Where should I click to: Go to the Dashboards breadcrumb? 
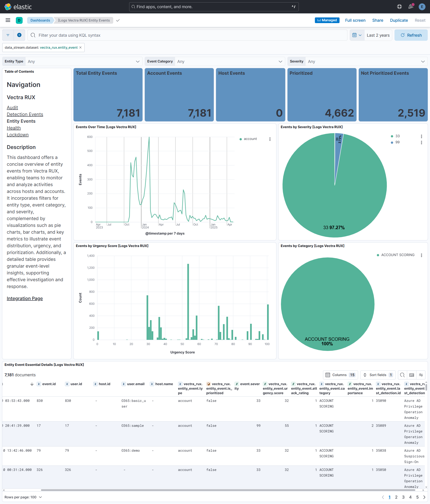click(x=40, y=20)
